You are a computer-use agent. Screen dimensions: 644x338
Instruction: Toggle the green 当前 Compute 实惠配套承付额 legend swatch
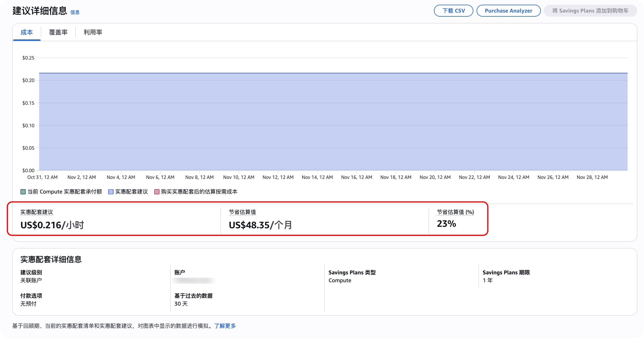[x=23, y=192]
